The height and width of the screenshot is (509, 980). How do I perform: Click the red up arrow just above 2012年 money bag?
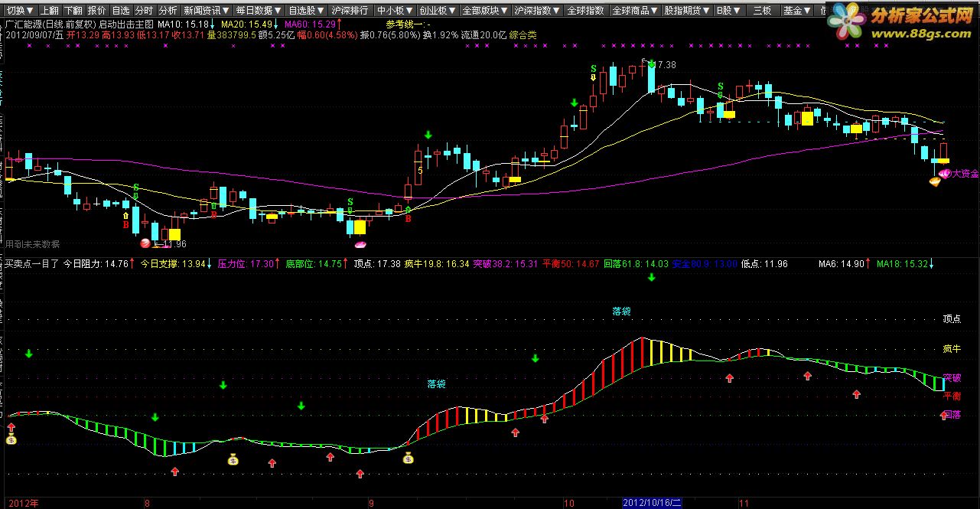[11, 426]
